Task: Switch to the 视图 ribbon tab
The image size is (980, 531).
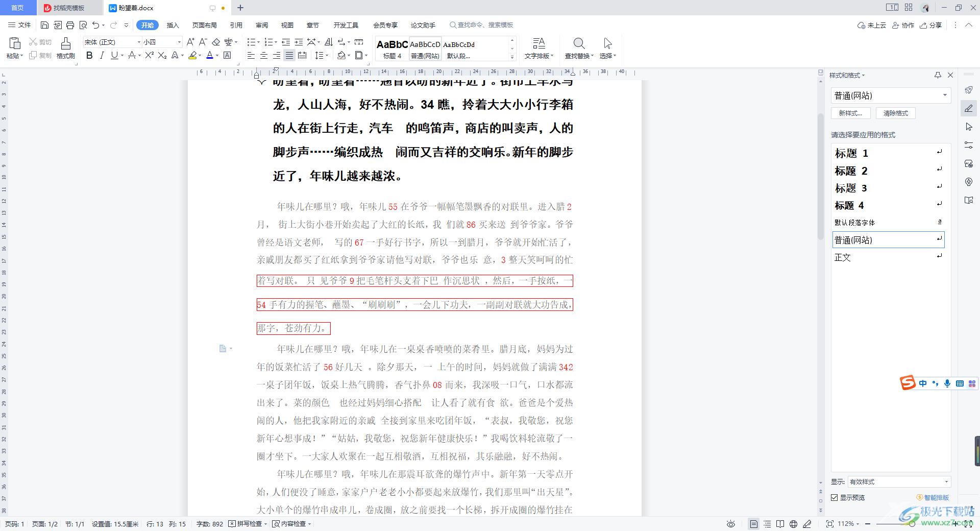Action: tap(287, 25)
